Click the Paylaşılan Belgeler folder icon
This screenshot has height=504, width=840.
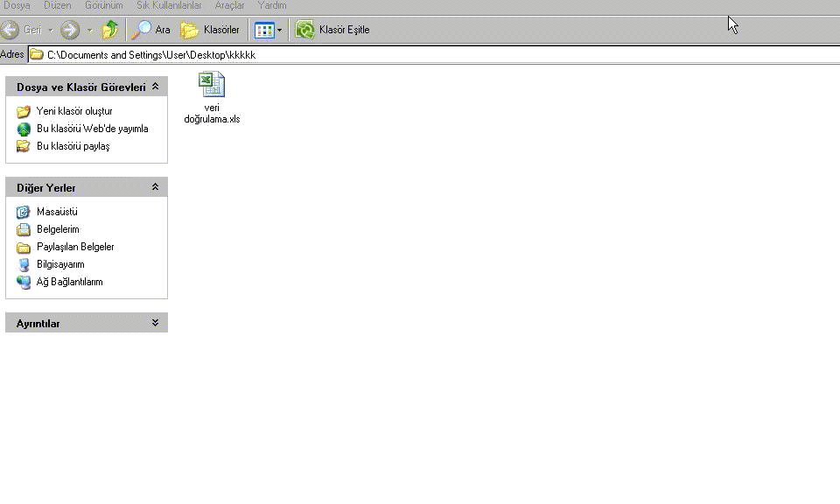[x=23, y=248]
